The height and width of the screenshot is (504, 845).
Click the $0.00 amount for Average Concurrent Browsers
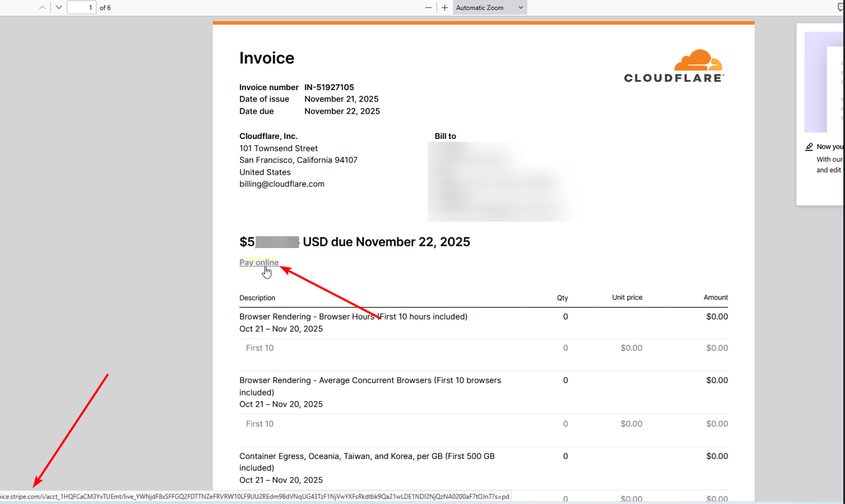point(717,381)
